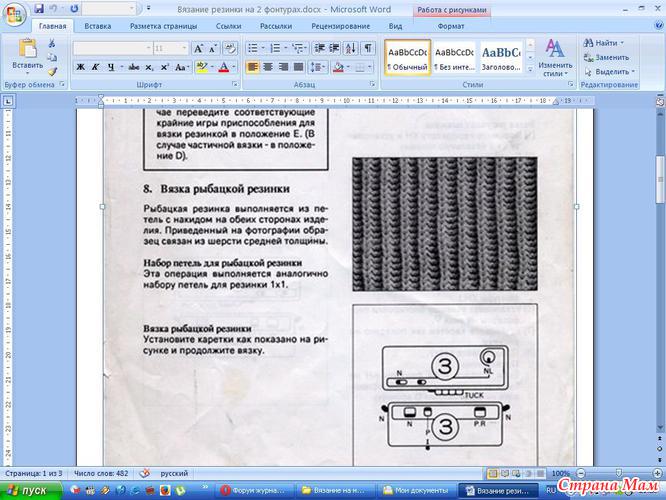Click Change Case (Aa) icon
The width and height of the screenshot is (666, 500).
pos(180,67)
